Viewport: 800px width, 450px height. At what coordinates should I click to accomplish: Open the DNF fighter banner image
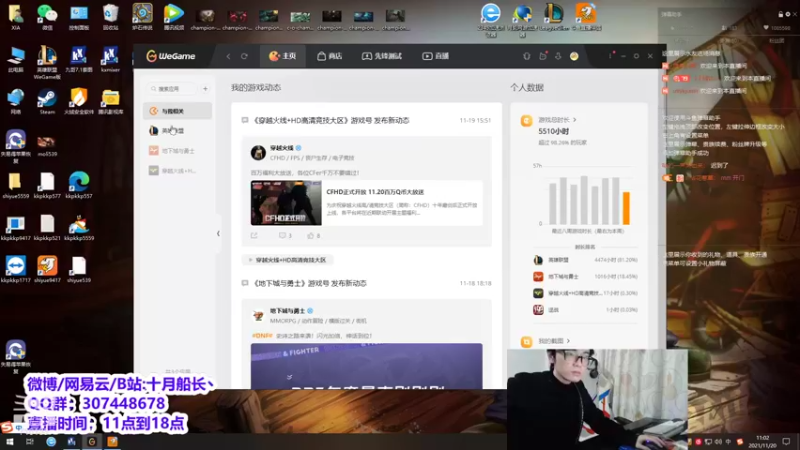click(366, 366)
